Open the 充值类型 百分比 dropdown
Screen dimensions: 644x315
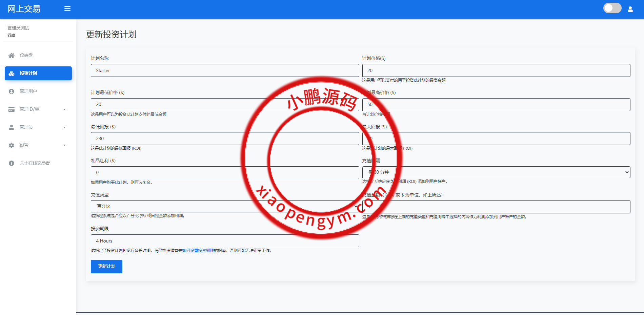[225, 206]
